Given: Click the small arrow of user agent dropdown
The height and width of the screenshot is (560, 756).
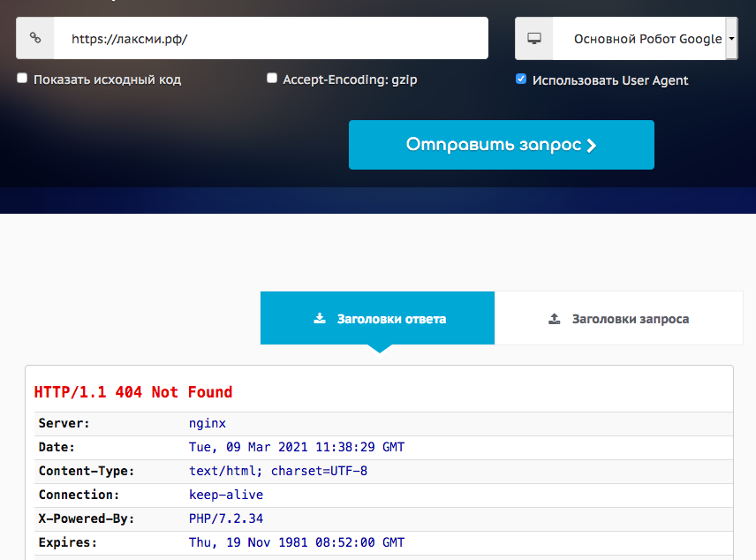Looking at the screenshot, I should coord(732,39).
